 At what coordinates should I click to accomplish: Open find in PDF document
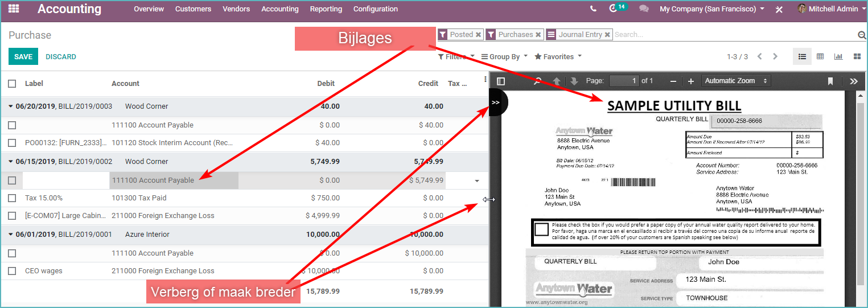537,81
